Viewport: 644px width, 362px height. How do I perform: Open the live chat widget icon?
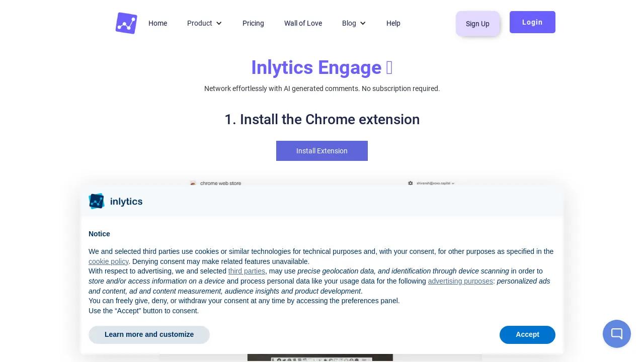coord(617,334)
